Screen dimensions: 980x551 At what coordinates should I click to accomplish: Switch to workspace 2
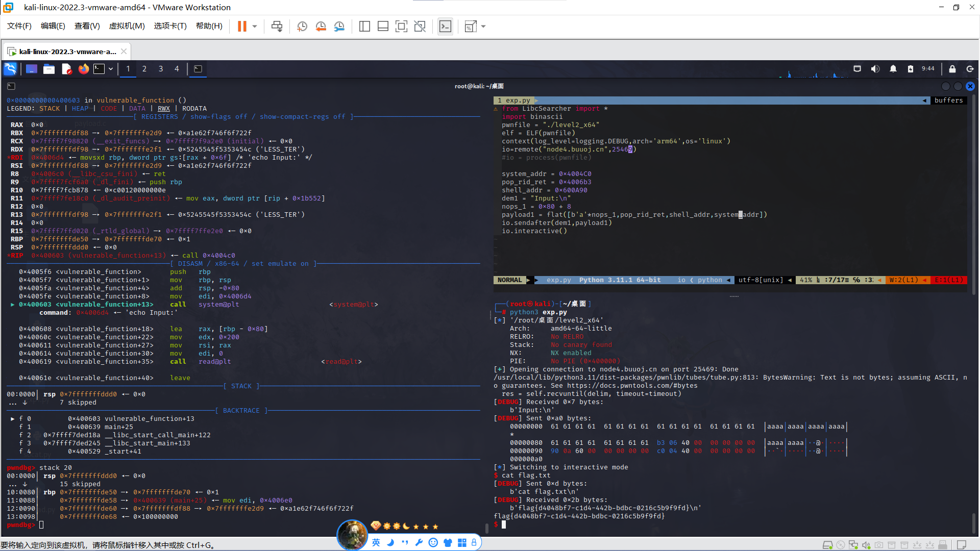click(144, 69)
